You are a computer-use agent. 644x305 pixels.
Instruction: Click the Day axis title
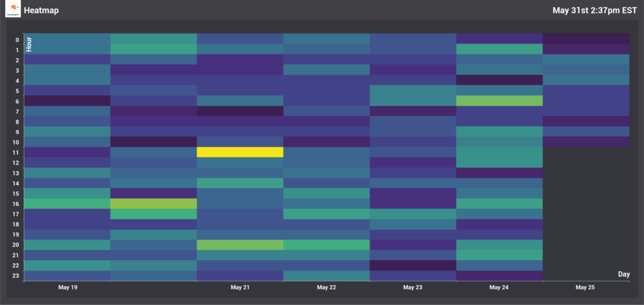point(623,274)
